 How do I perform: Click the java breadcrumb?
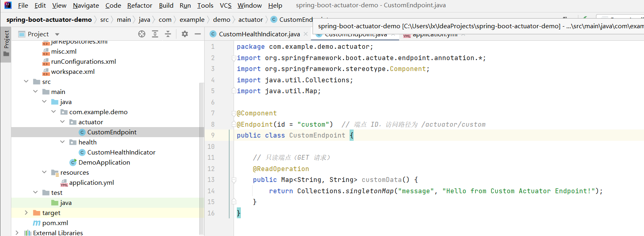(144, 19)
